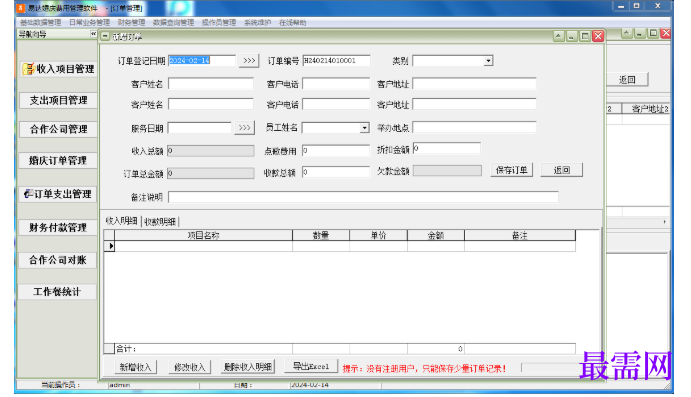This screenshot has height=397, width=691.
Task: Click the 订单登记日期 date field
Action: click(x=202, y=60)
